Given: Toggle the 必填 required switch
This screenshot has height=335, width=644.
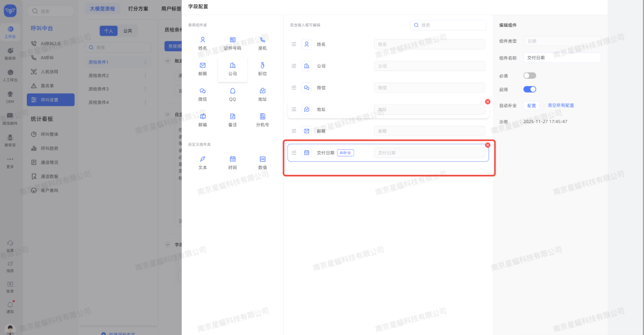Looking at the screenshot, I should coord(530,76).
